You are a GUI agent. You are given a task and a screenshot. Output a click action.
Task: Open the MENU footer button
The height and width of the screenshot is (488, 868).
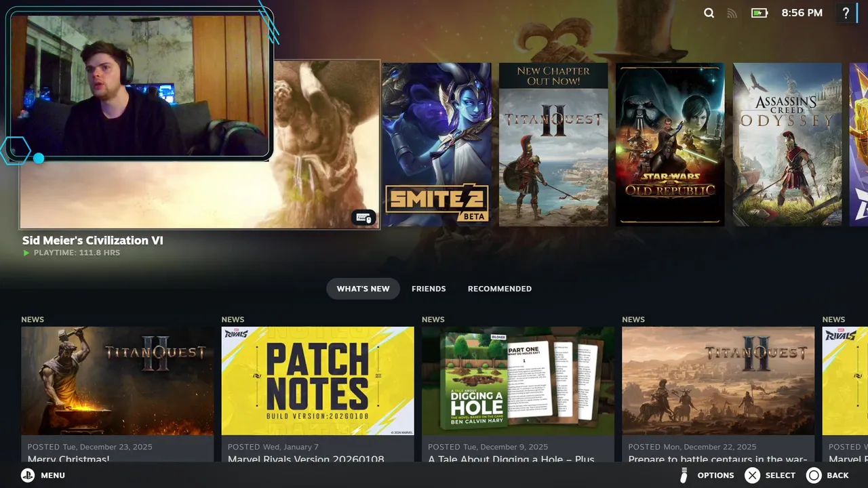tap(43, 475)
